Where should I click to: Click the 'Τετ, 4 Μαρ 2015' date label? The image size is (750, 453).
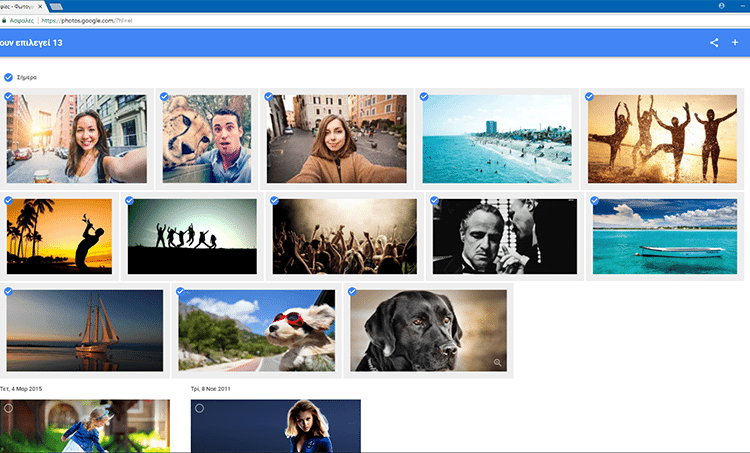[x=21, y=389]
